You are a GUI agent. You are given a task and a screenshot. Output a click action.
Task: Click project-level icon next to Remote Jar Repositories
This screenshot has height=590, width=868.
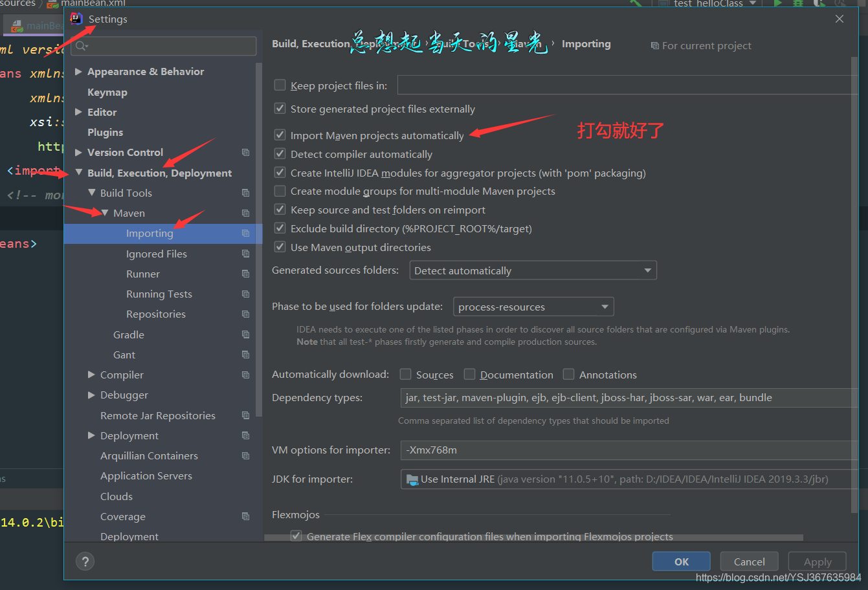tap(245, 415)
